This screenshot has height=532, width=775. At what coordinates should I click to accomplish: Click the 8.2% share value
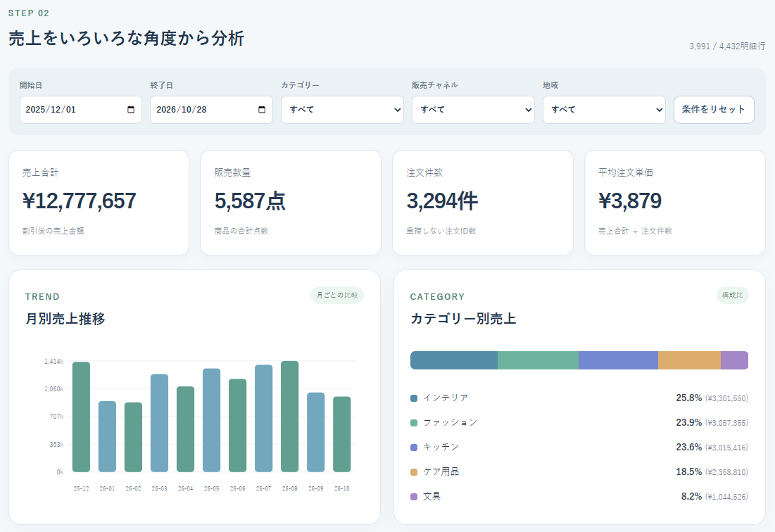click(x=691, y=496)
